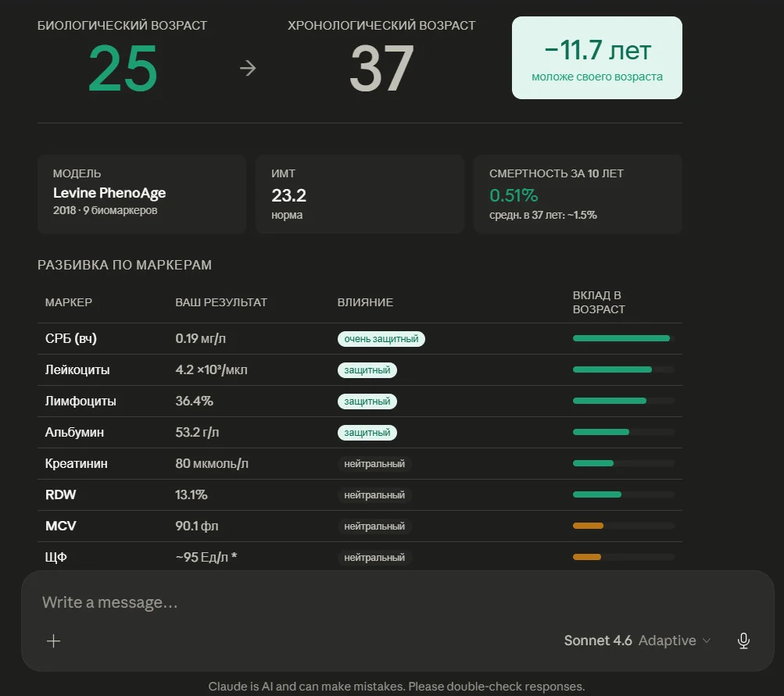Click the Смертность за 10 лет card

[x=578, y=194]
